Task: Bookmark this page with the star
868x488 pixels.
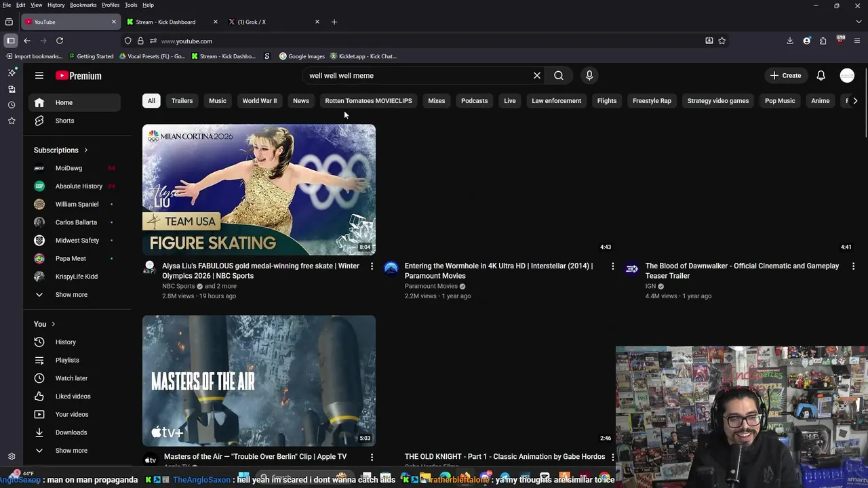Action: [722, 41]
